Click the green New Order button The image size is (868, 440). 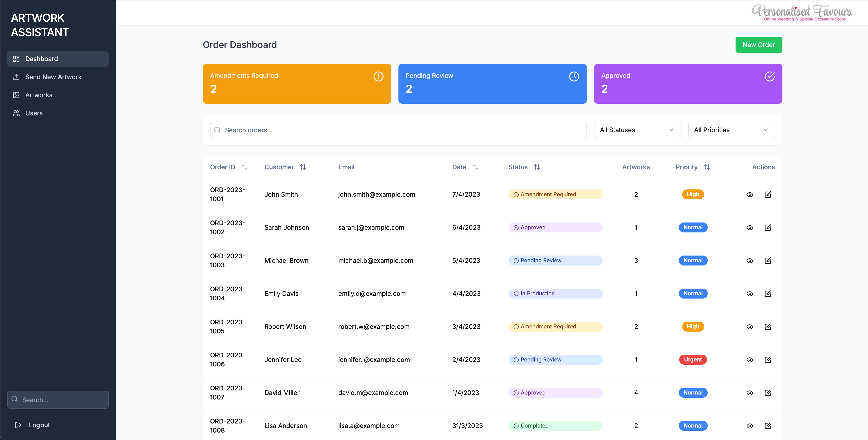pyautogui.click(x=758, y=45)
